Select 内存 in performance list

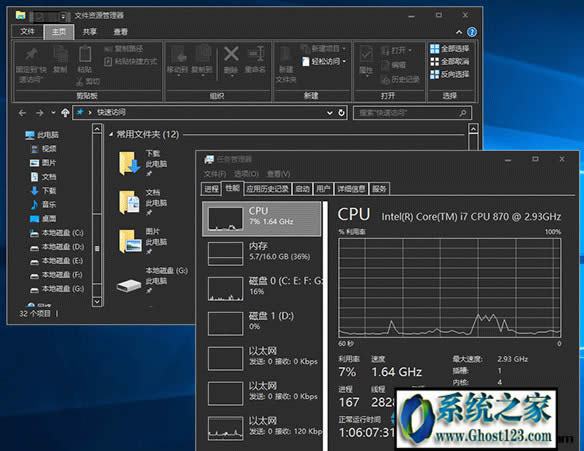coord(261,254)
